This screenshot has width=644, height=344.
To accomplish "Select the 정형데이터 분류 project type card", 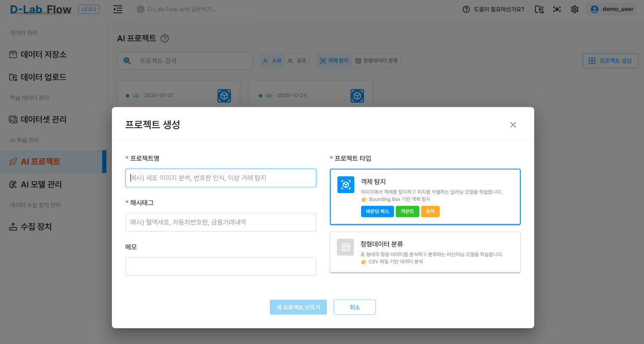I will coord(425,252).
